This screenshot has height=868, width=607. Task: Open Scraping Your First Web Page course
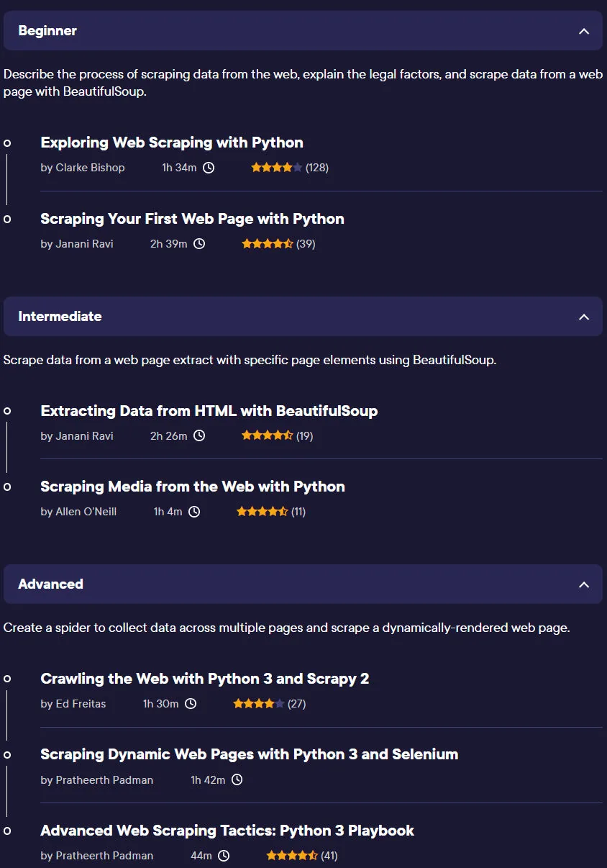(192, 219)
